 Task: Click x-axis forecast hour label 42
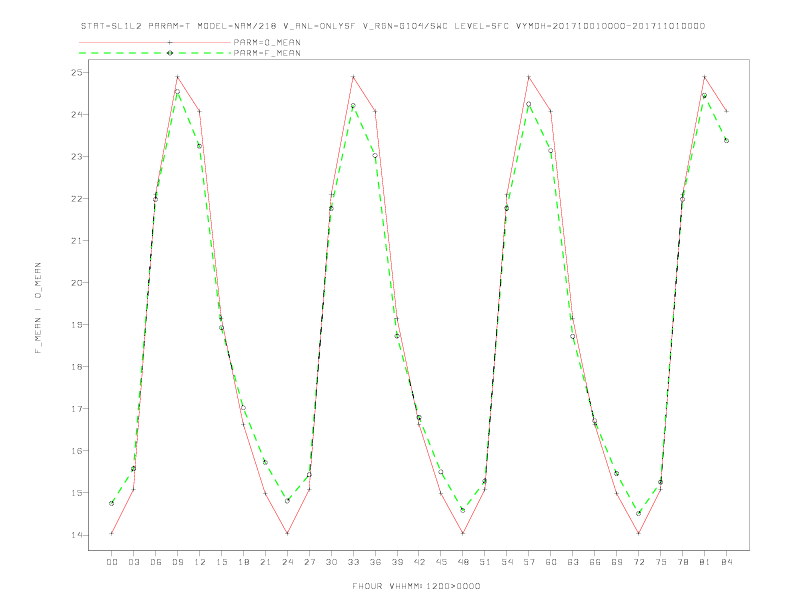click(419, 562)
